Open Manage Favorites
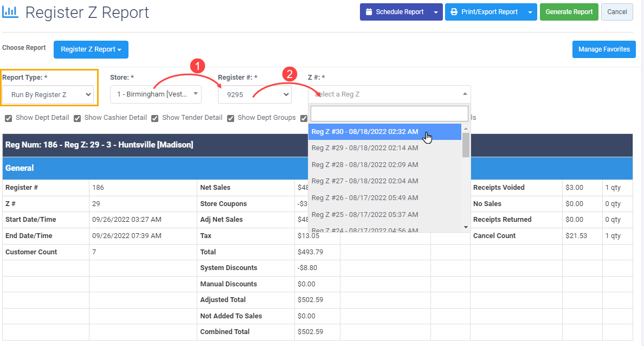The width and height of the screenshot is (644, 346). [604, 49]
